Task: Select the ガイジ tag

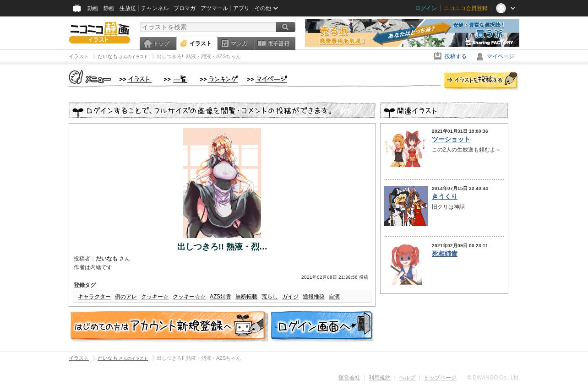Action: click(290, 297)
